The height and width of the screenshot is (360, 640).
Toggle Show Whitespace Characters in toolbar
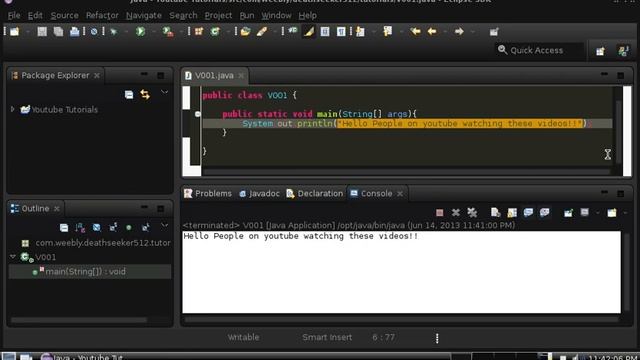click(x=341, y=32)
